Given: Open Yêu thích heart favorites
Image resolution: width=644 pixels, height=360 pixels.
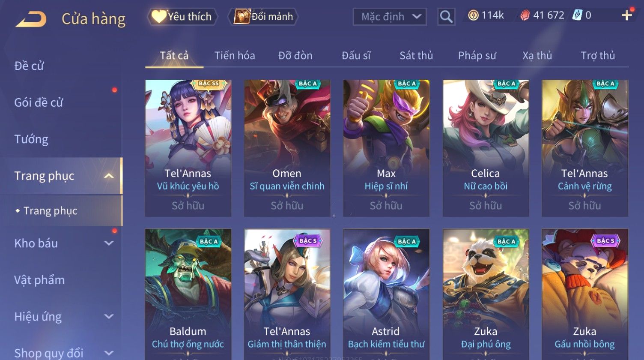Looking at the screenshot, I should click(x=182, y=17).
